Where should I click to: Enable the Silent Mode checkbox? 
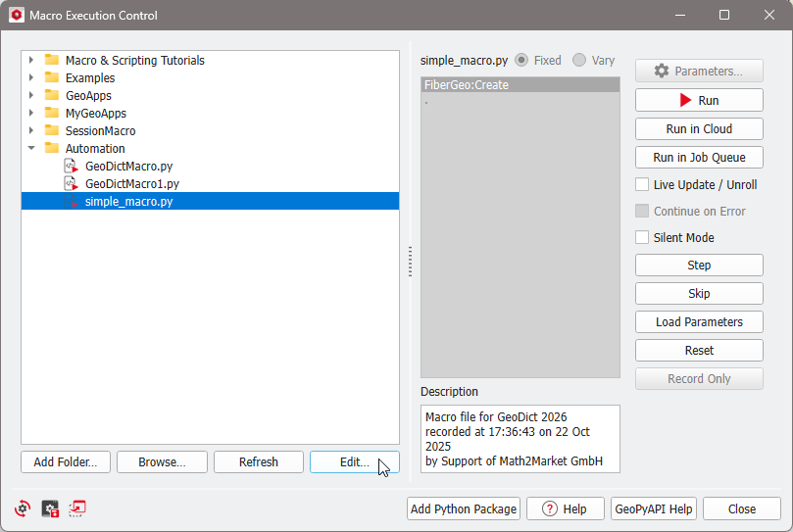[642, 237]
